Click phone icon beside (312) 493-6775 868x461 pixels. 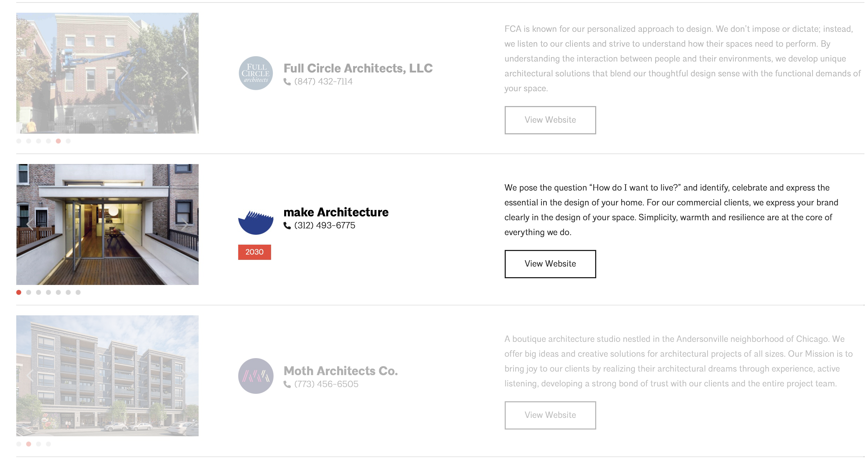pos(287,226)
